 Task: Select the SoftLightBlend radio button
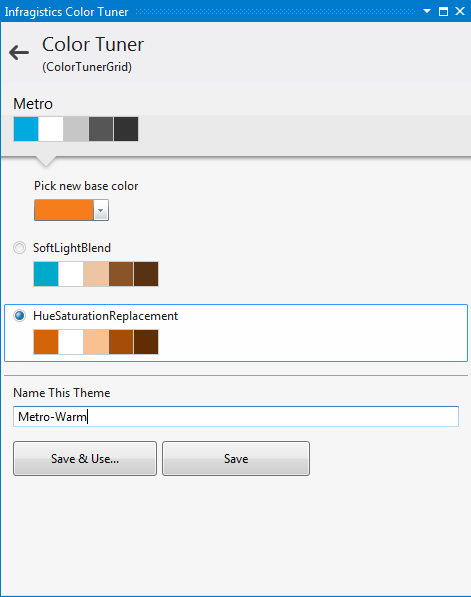[19, 247]
